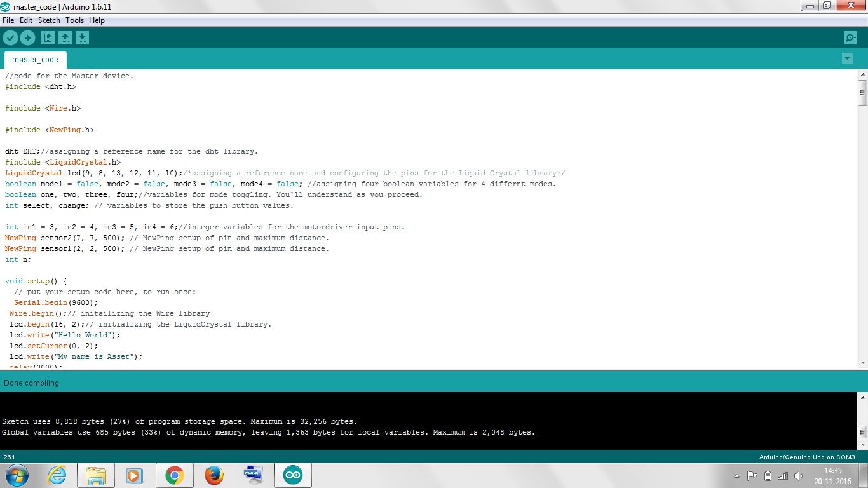Open Windows Media Player taskbar icon
The width and height of the screenshot is (868, 488).
tap(135, 475)
